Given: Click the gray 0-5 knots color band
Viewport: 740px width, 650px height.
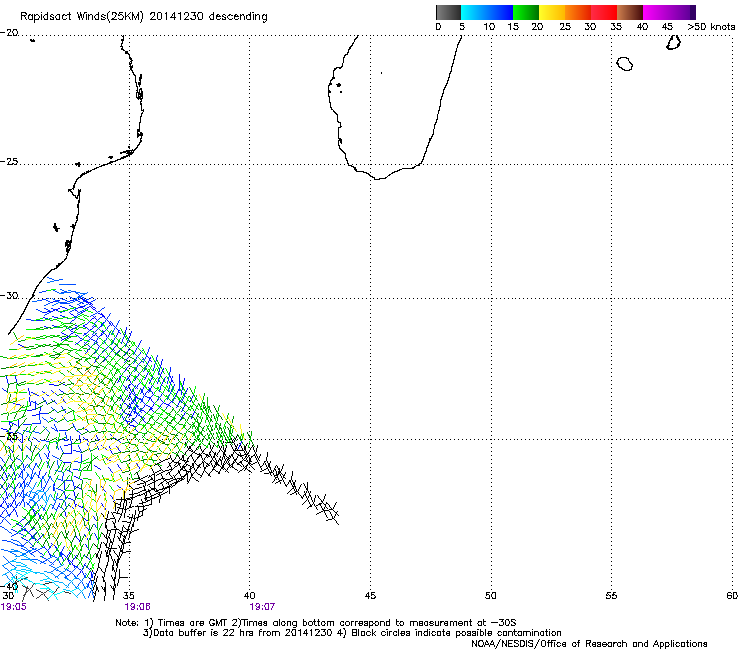Looking at the screenshot, I should [448, 12].
